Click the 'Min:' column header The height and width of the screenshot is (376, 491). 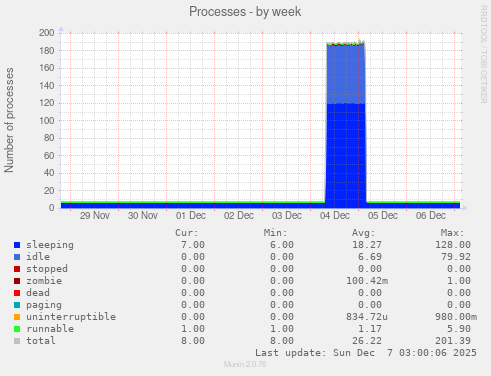(x=276, y=233)
